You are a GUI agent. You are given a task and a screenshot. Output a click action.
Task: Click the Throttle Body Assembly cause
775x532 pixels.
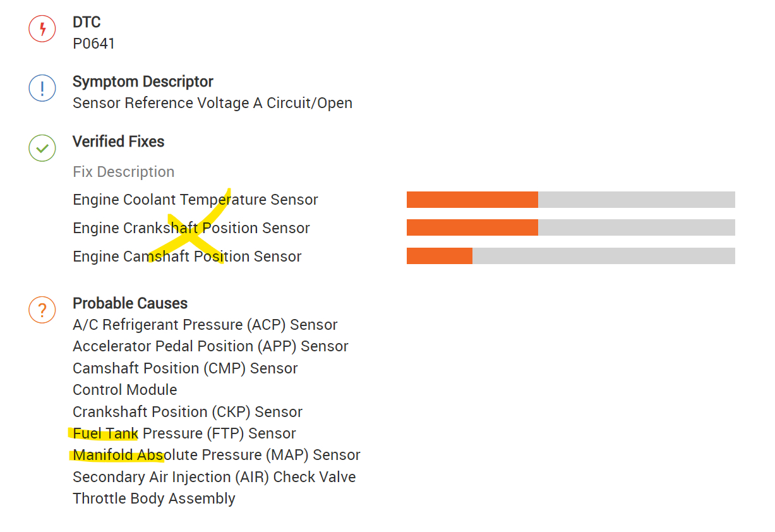point(153,499)
